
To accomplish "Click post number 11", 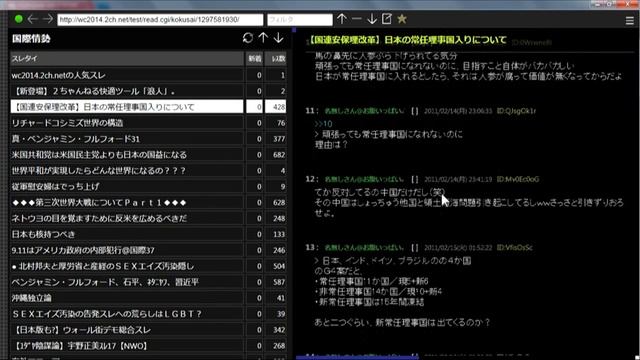I will click(311, 111).
